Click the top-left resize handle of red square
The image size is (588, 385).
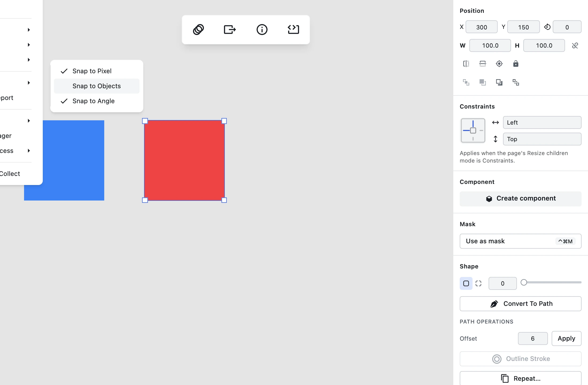click(x=145, y=121)
